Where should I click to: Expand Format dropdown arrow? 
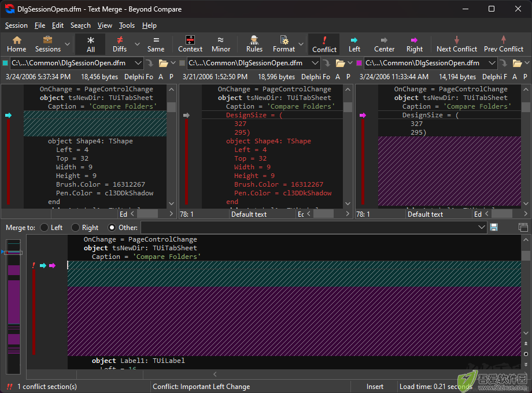[301, 44]
